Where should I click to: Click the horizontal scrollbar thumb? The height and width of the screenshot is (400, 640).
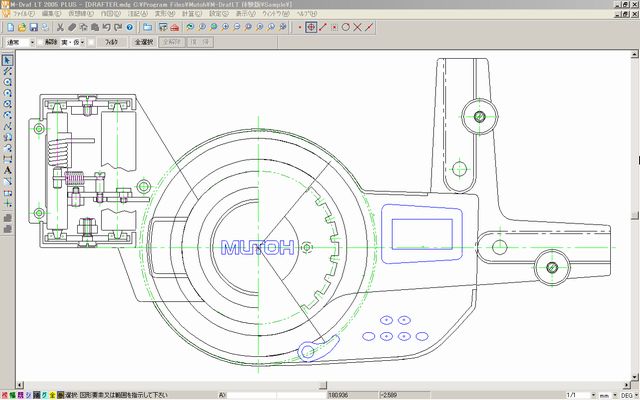(x=323, y=385)
